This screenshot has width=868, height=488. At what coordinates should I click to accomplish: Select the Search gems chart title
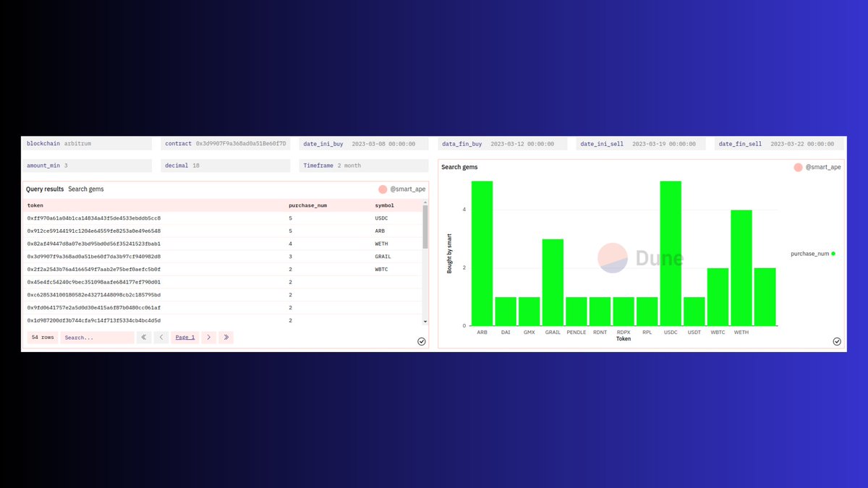(x=459, y=166)
